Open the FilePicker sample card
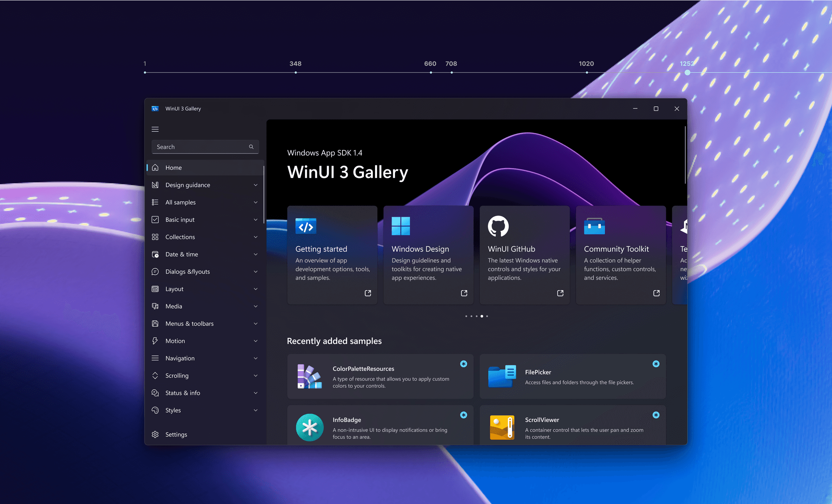The image size is (832, 504). [x=572, y=376]
